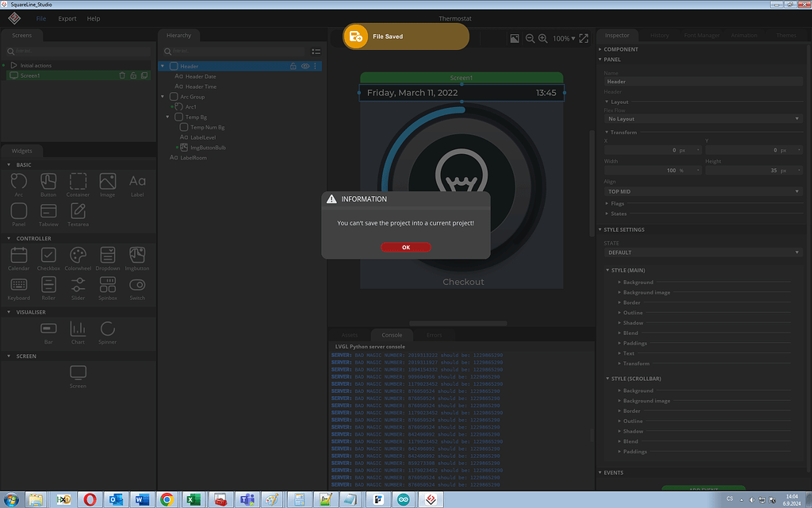Collapse the CONTROLLER widgets section
Image resolution: width=812 pixels, height=508 pixels.
tap(9, 238)
